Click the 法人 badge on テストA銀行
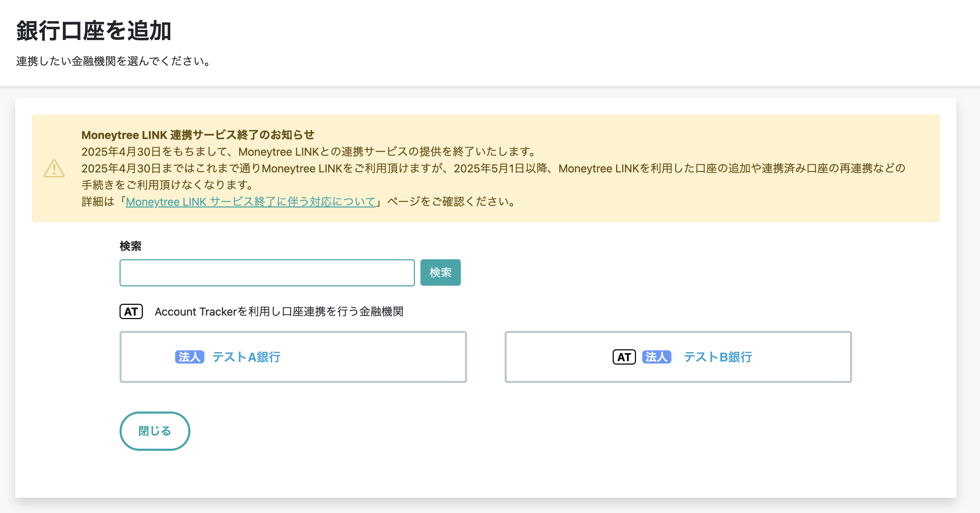 (x=189, y=357)
